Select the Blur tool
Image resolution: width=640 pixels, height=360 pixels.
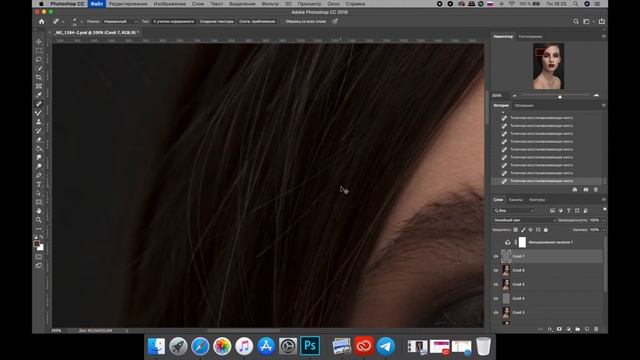39,158
